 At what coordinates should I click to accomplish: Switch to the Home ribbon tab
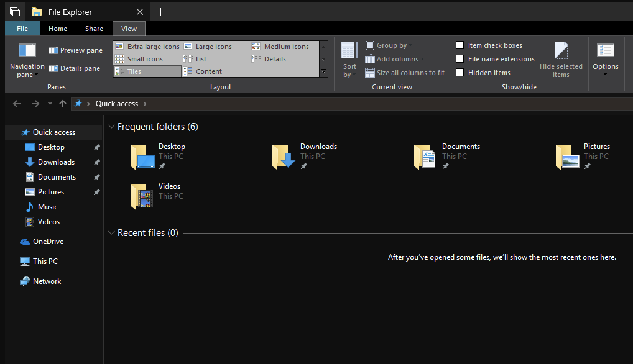point(58,29)
